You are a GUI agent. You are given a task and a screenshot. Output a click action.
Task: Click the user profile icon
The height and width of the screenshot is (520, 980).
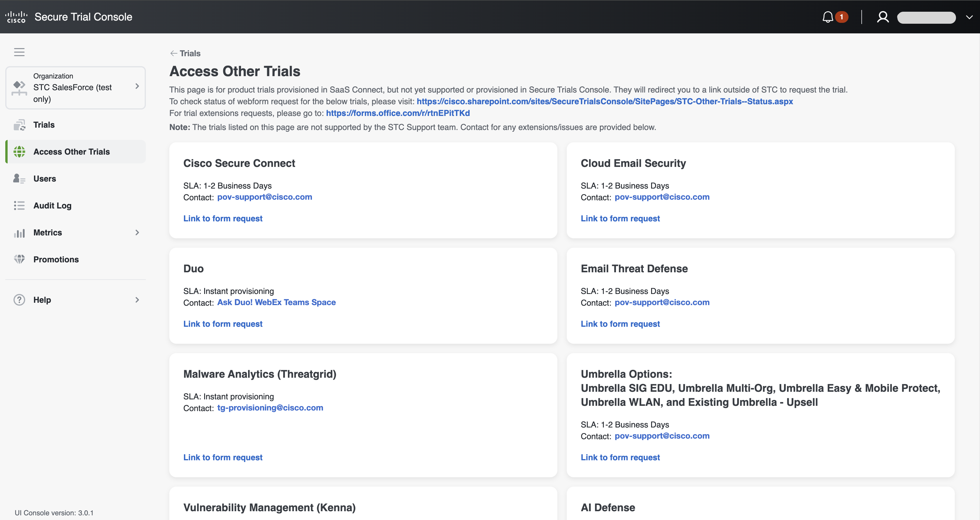(882, 17)
